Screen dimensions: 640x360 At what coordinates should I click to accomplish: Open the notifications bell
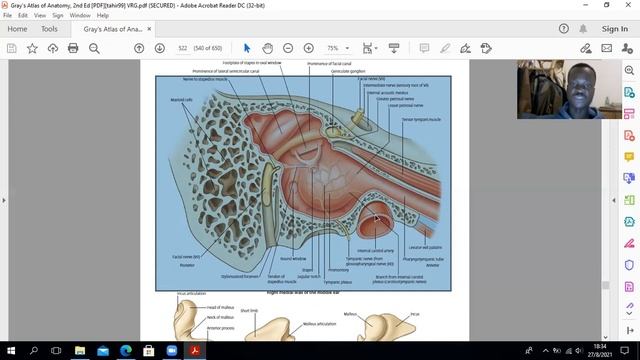(x=583, y=29)
